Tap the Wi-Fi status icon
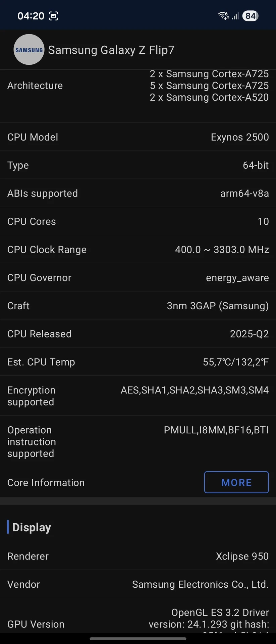 (x=223, y=16)
